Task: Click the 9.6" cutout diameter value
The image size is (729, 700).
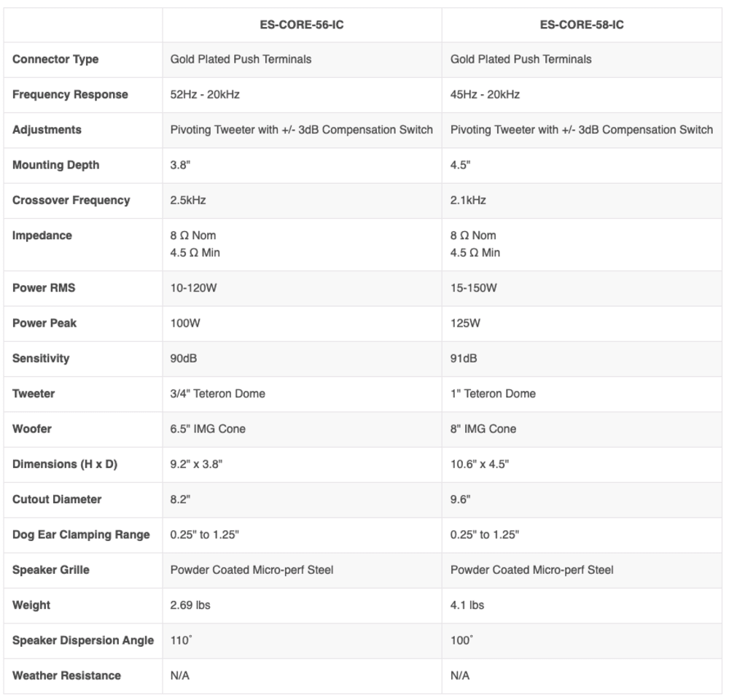Action: [460, 499]
